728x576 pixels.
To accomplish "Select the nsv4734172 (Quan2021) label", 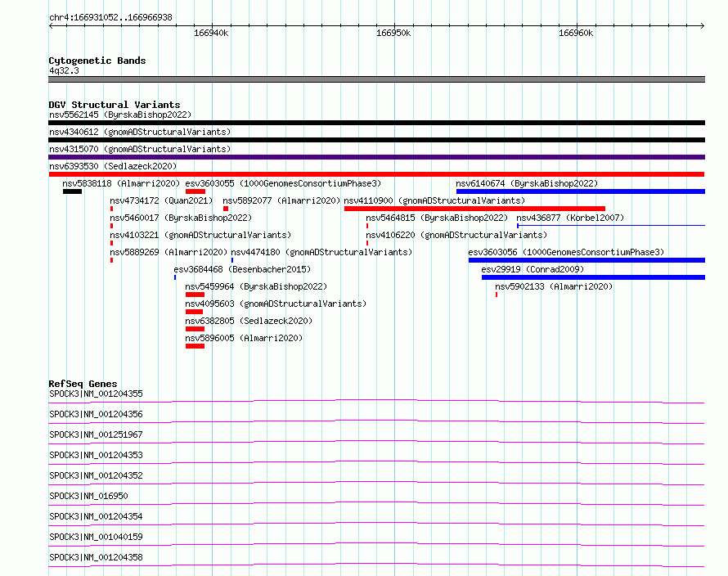I will coord(161,200).
